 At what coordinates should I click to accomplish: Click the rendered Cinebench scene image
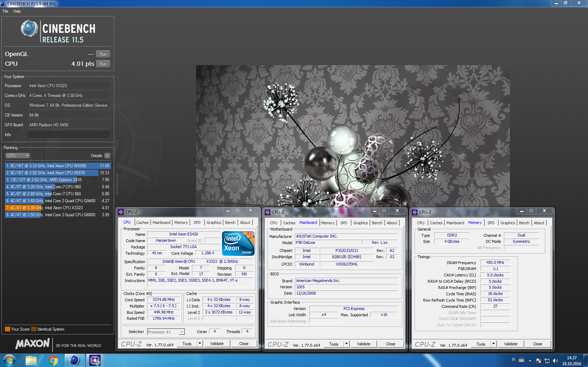(353, 136)
